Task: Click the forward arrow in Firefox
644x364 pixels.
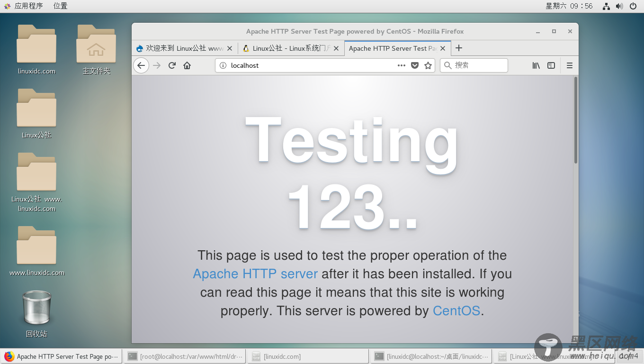Action: pyautogui.click(x=157, y=65)
